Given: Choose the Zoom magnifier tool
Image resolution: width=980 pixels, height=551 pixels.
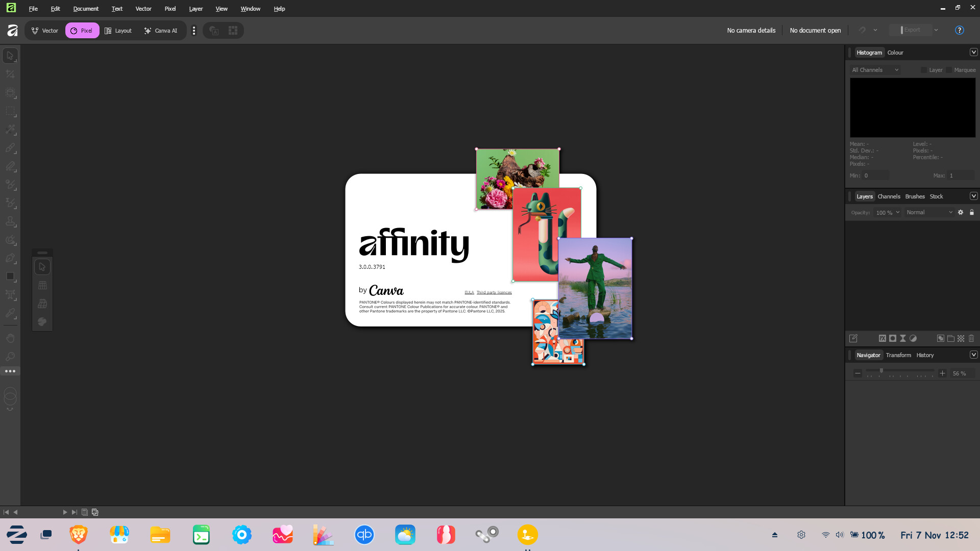Looking at the screenshot, I should tap(10, 356).
